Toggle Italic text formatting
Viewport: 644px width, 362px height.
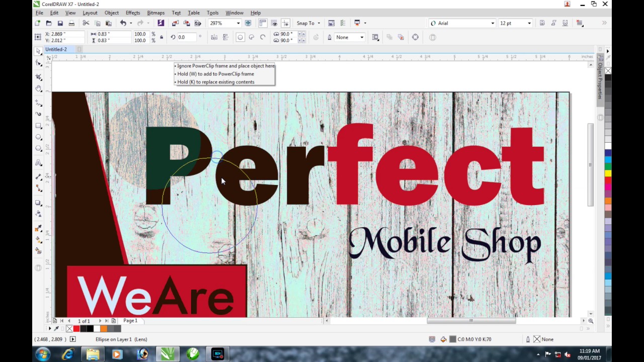coord(554,23)
